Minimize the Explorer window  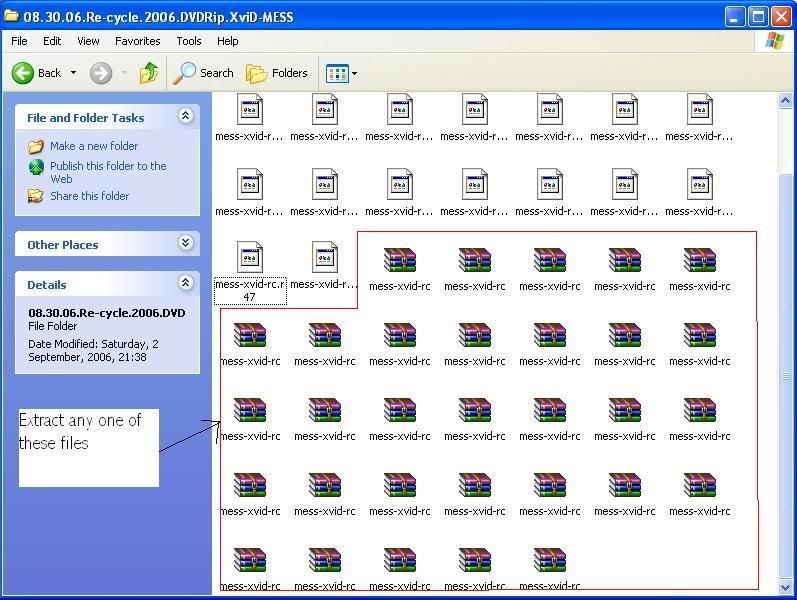(x=734, y=17)
